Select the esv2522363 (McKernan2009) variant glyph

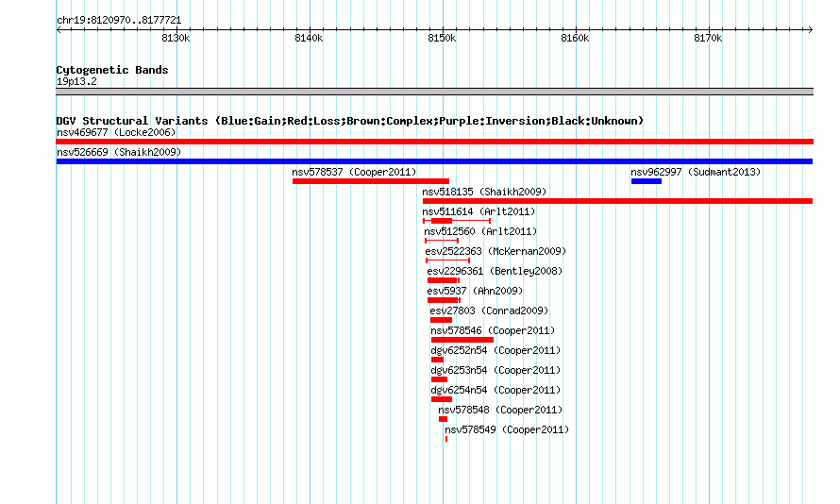pyautogui.click(x=448, y=260)
